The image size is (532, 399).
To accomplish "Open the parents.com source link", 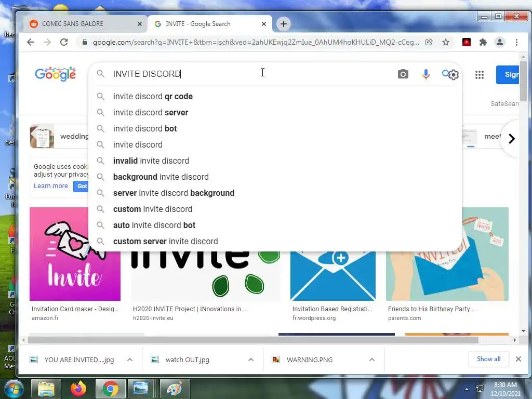I will point(404,318).
